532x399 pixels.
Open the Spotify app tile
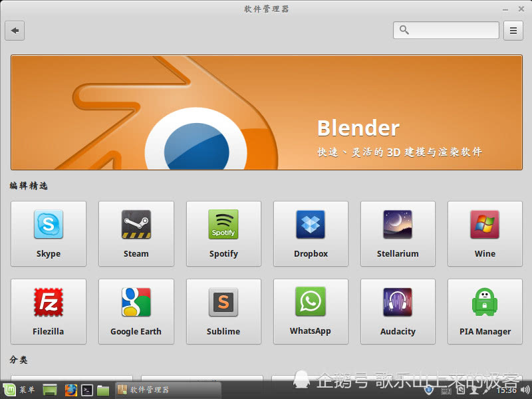pyautogui.click(x=223, y=234)
